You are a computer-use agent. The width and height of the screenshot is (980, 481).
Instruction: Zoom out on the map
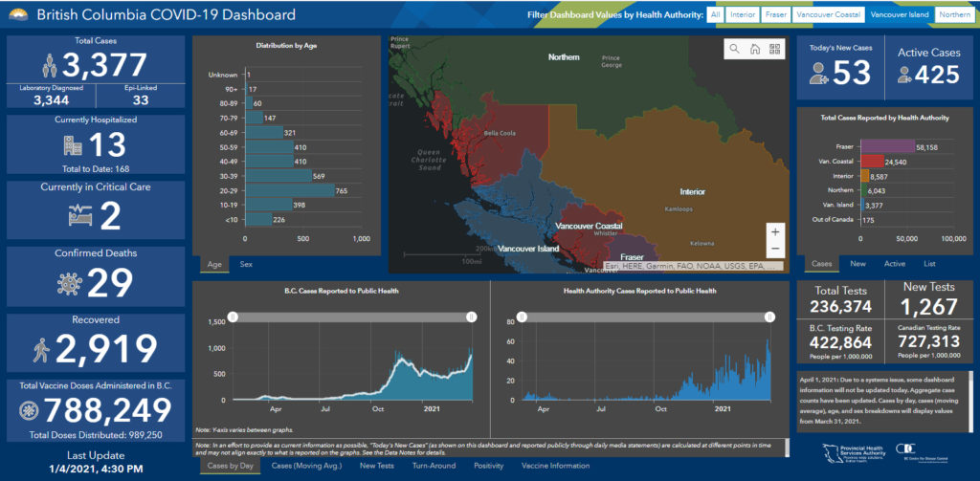click(775, 250)
